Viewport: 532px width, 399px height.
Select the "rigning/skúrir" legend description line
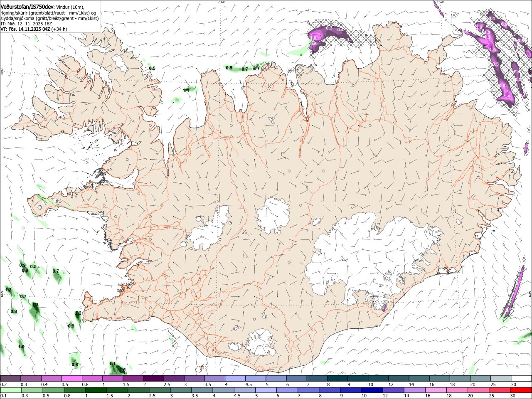(48, 13)
